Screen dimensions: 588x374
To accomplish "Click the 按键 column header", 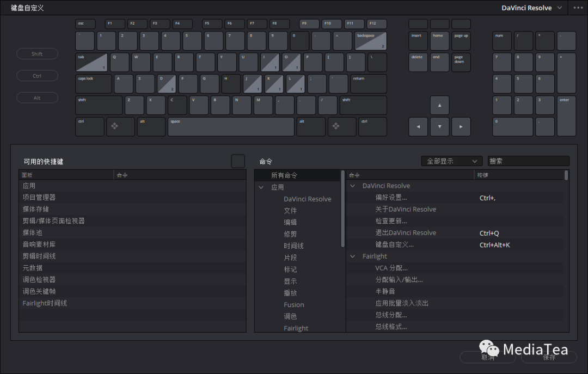I will click(519, 175).
